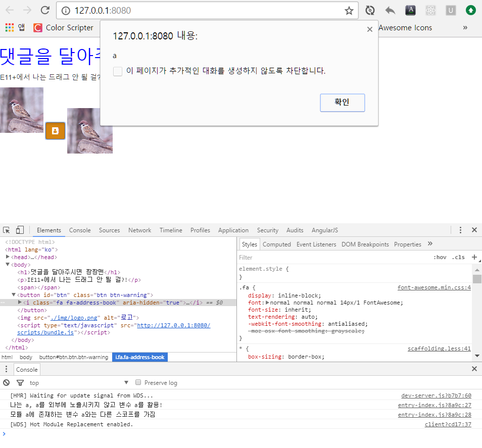Toggle :hov element state

(x=440, y=257)
